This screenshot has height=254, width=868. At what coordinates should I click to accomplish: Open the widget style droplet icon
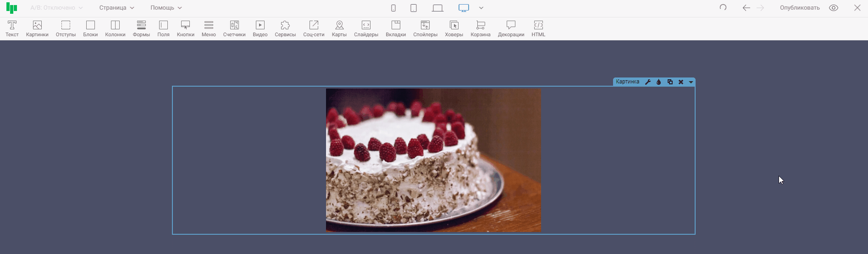click(x=659, y=82)
